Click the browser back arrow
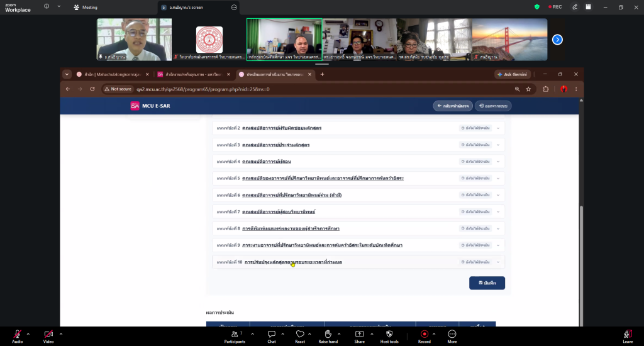The width and height of the screenshot is (644, 346). click(68, 89)
